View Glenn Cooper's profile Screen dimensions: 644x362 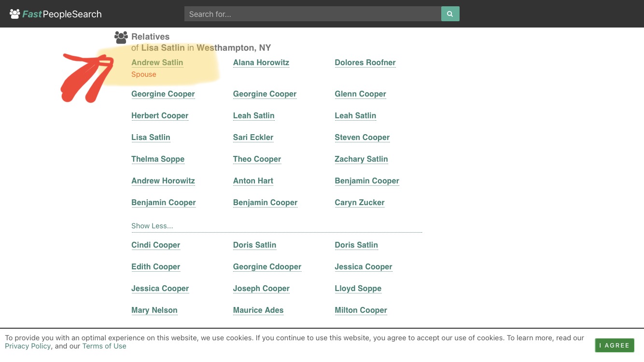360,94
